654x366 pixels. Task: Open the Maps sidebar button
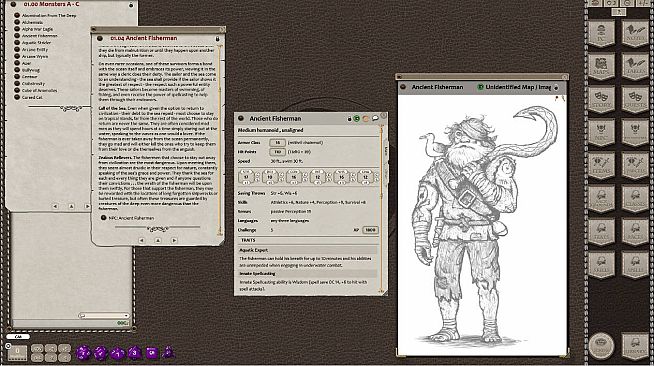click(601, 67)
